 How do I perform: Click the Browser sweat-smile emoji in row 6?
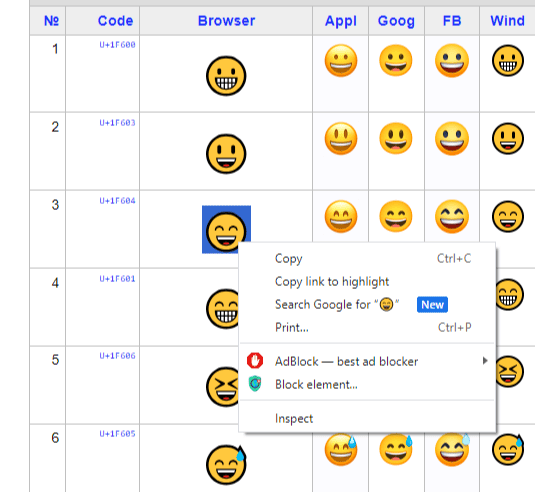click(x=226, y=465)
